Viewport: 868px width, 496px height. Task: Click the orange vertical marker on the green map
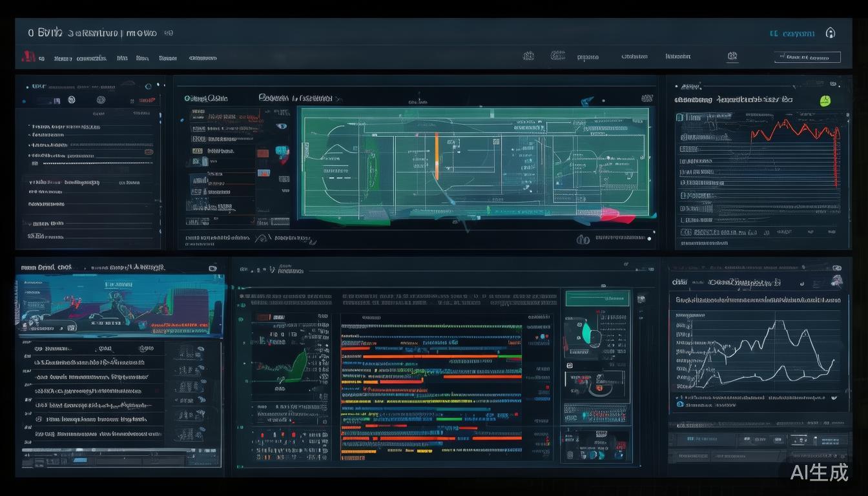tap(437, 156)
